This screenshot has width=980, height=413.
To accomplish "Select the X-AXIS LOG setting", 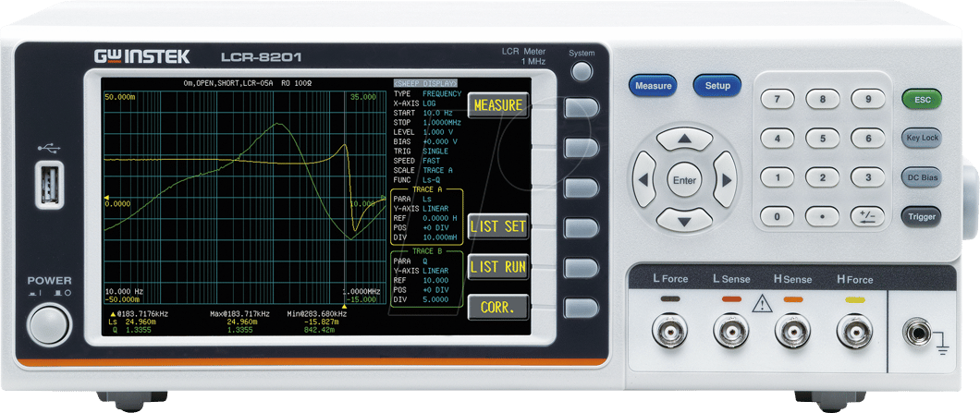I will point(415,103).
